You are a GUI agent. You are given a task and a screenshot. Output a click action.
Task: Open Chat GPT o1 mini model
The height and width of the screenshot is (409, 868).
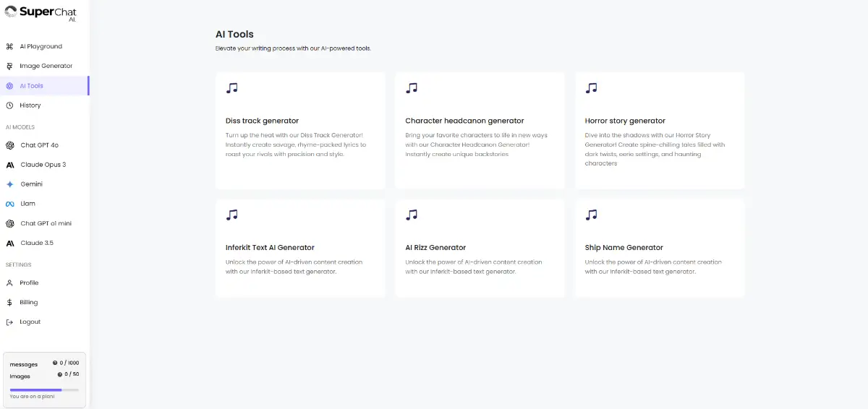46,223
